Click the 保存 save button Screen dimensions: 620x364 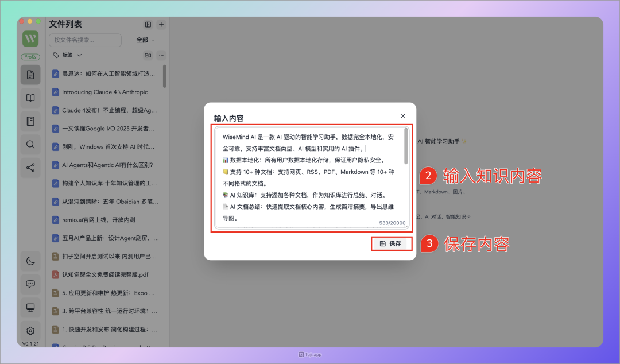pos(391,244)
